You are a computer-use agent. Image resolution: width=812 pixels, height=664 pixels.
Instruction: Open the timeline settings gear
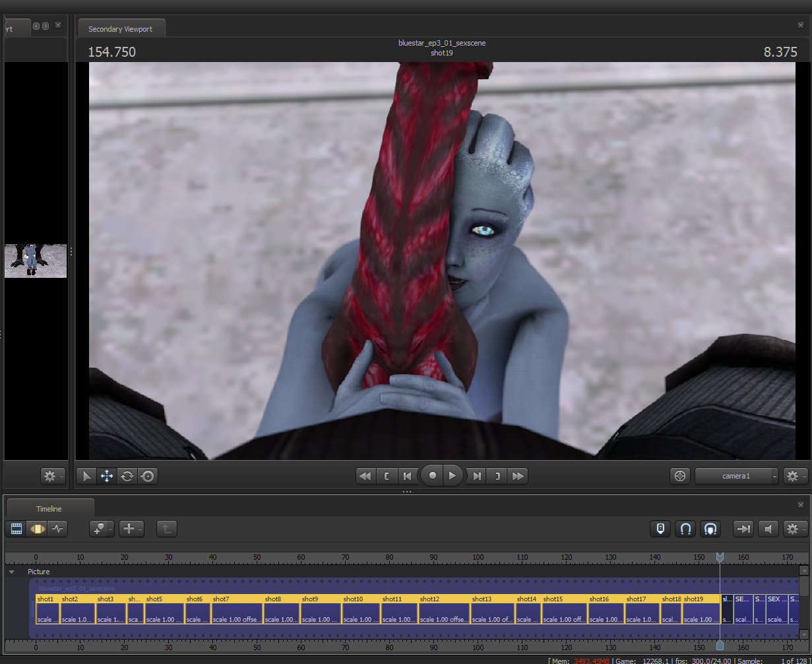pos(795,529)
